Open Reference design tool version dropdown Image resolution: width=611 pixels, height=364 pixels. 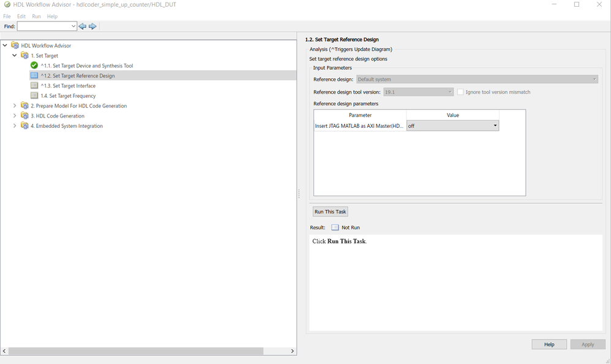418,92
